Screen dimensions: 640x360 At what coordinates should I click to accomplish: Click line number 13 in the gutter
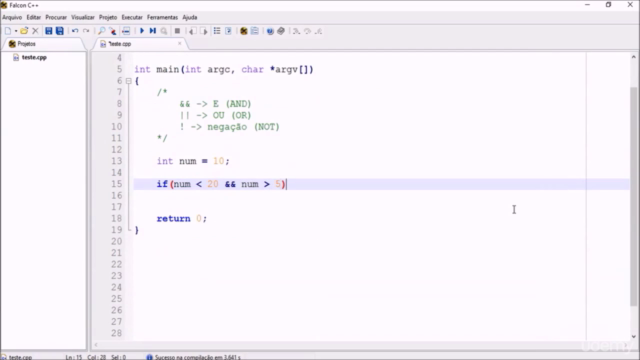tap(117, 161)
